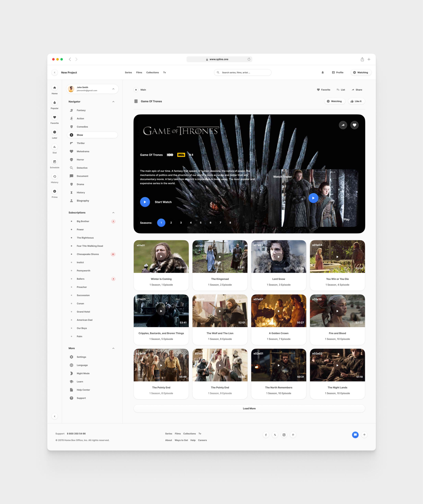Click the browser share icon
This screenshot has width=423, height=504.
(x=362, y=59)
